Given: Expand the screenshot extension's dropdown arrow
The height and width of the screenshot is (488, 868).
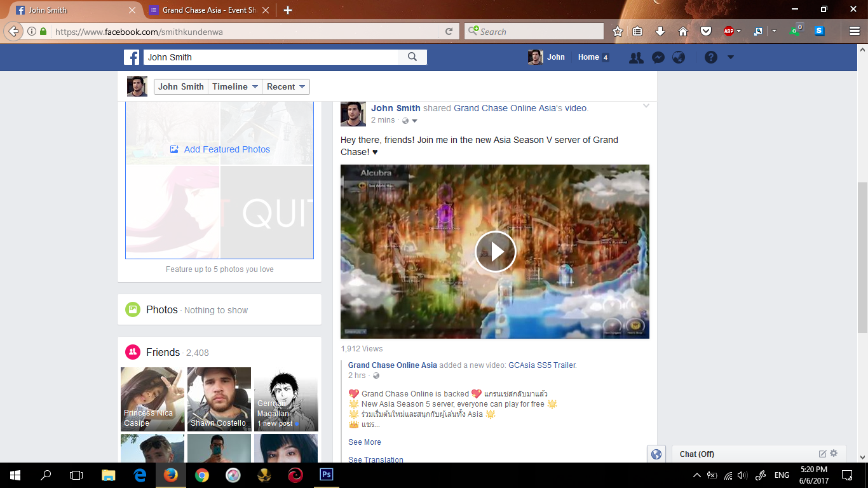Looking at the screenshot, I should coord(774,31).
